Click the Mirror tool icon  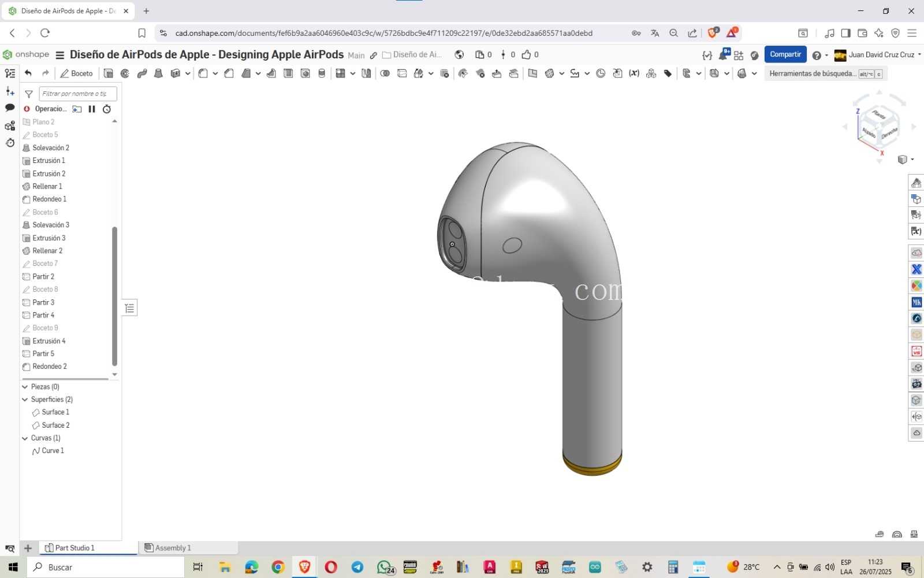click(x=366, y=73)
